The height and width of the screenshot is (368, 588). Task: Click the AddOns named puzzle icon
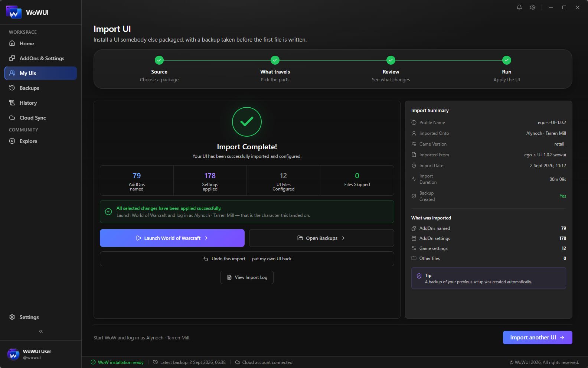click(x=414, y=228)
